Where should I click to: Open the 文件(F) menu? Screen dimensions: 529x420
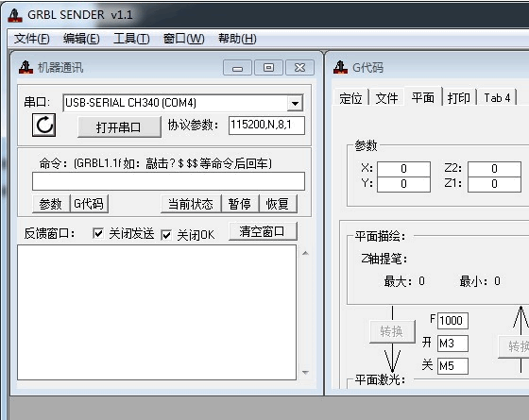click(x=32, y=39)
